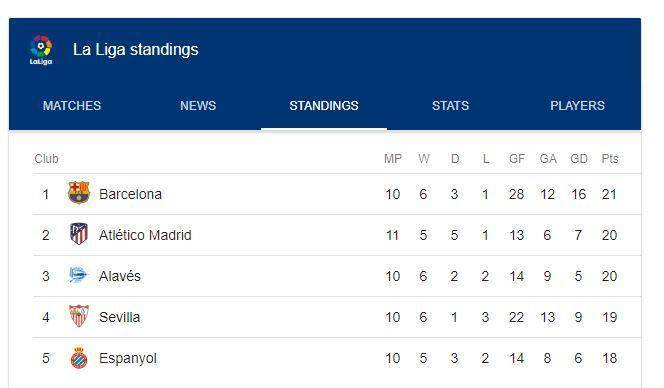Click the Pts column header
664x388 pixels.
(x=610, y=159)
